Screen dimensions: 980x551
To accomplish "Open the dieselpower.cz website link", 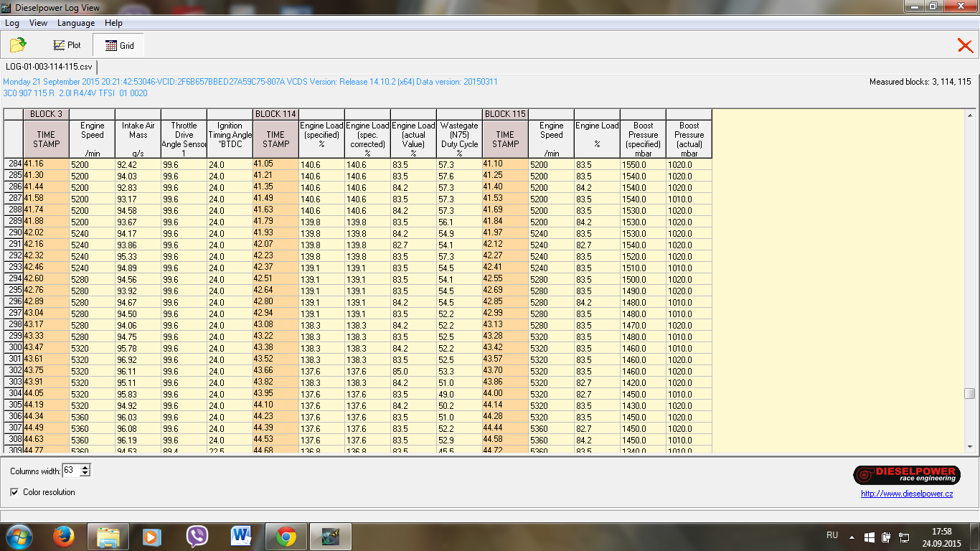I will point(907,494).
